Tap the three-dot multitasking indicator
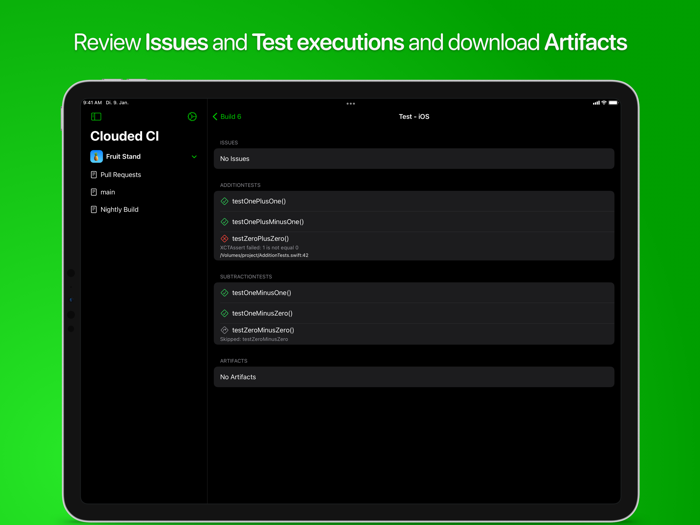Screen dimensions: 700x525 click(x=351, y=104)
